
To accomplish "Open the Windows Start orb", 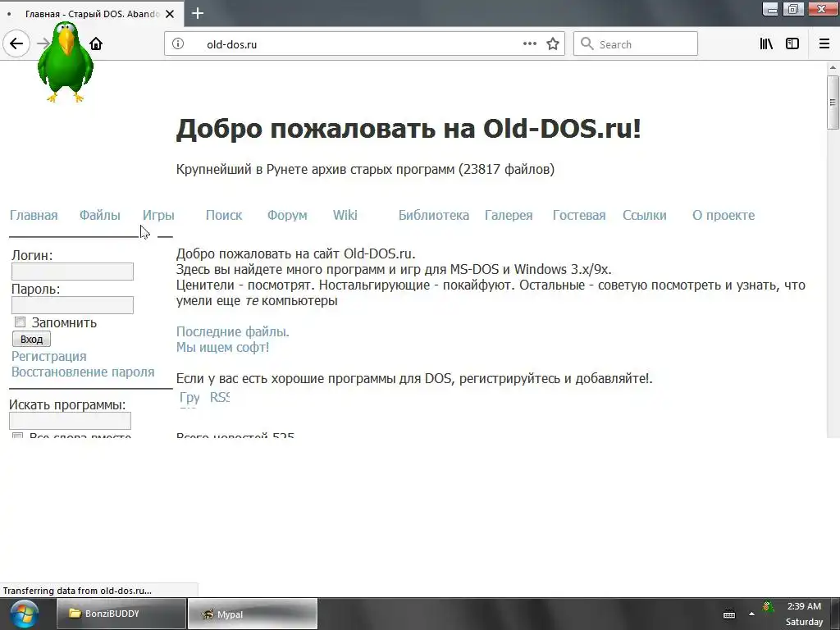I will coord(24,614).
